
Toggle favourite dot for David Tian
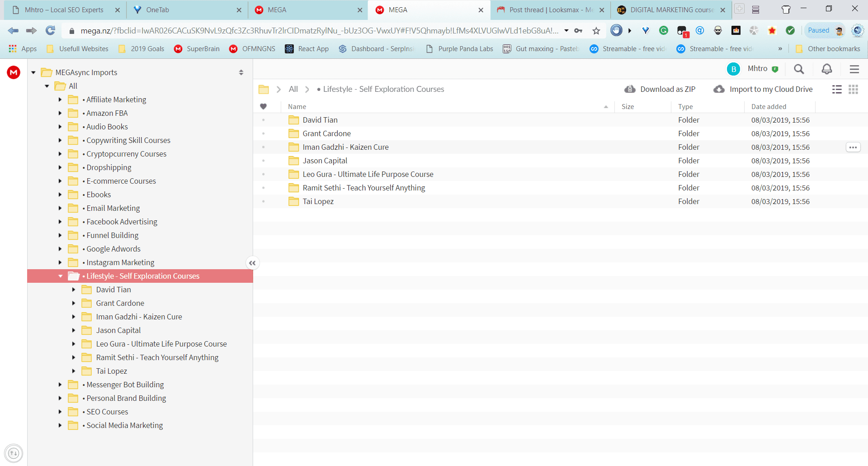click(x=264, y=120)
